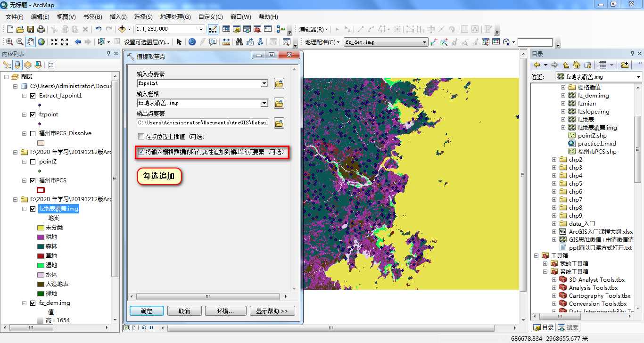Click the 输出点要素 path field
The width and height of the screenshot is (644, 343).
pos(203,122)
